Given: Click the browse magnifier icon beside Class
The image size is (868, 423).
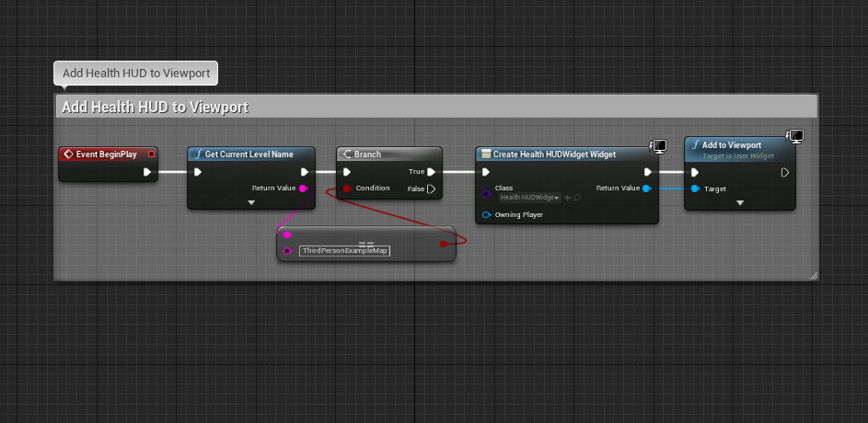Looking at the screenshot, I should 577,198.
